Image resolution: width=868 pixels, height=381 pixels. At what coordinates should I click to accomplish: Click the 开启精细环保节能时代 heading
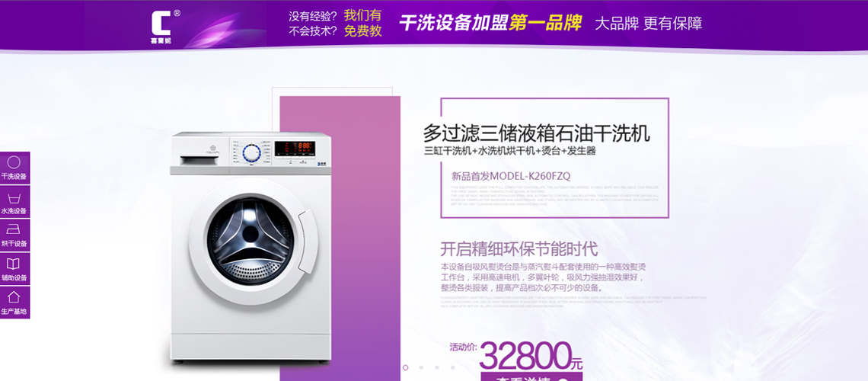pos(519,248)
